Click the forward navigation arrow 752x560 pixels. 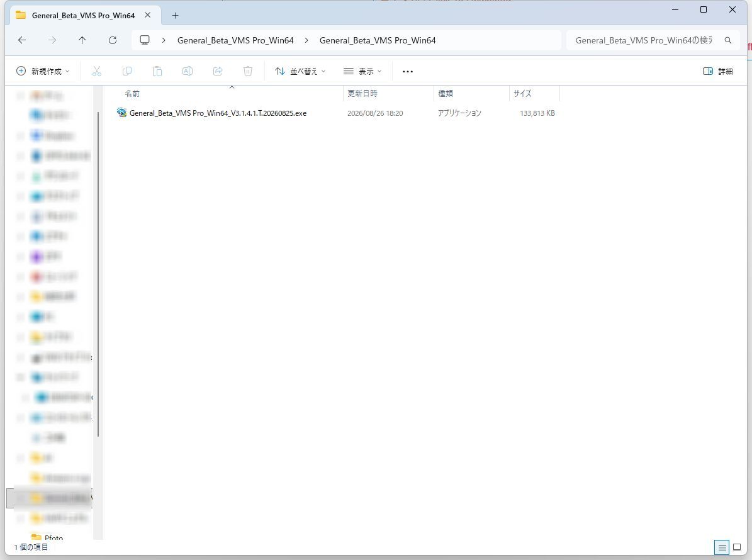(x=52, y=40)
